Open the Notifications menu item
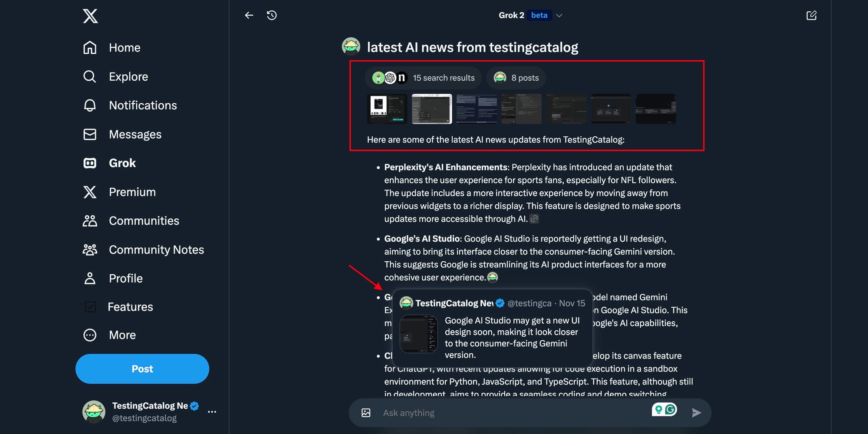Viewport: 868px width, 434px height. (x=130, y=105)
